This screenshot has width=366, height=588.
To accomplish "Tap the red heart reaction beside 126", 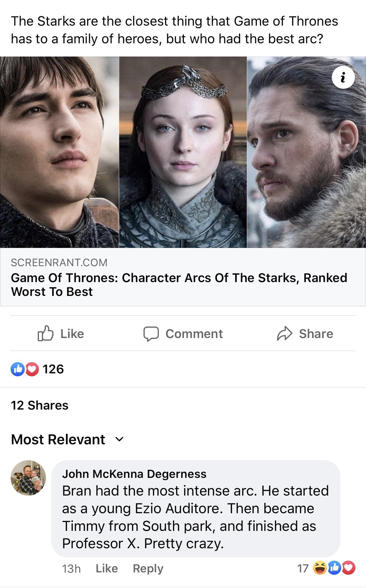I will click(32, 369).
